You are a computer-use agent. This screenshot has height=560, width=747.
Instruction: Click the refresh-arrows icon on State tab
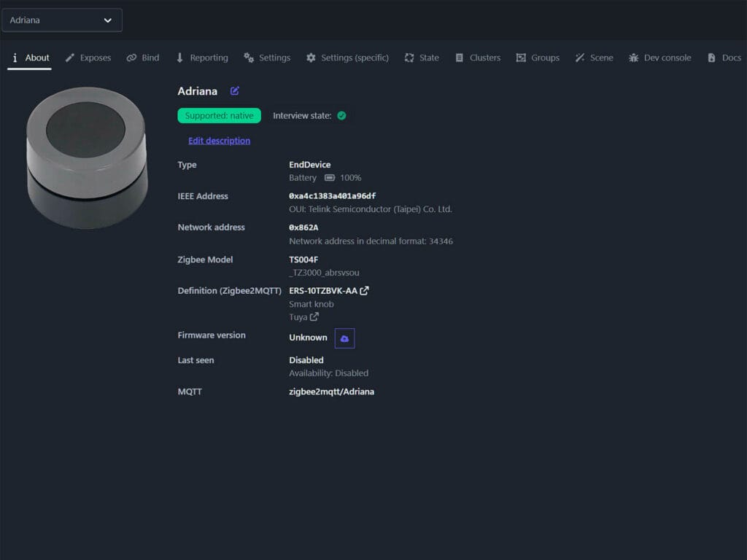(x=409, y=58)
